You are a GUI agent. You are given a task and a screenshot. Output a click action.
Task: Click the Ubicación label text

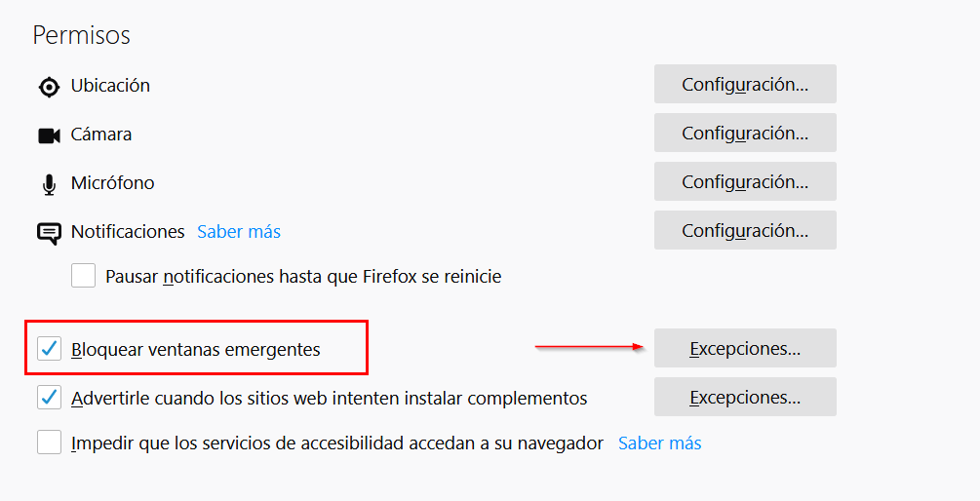click(110, 86)
